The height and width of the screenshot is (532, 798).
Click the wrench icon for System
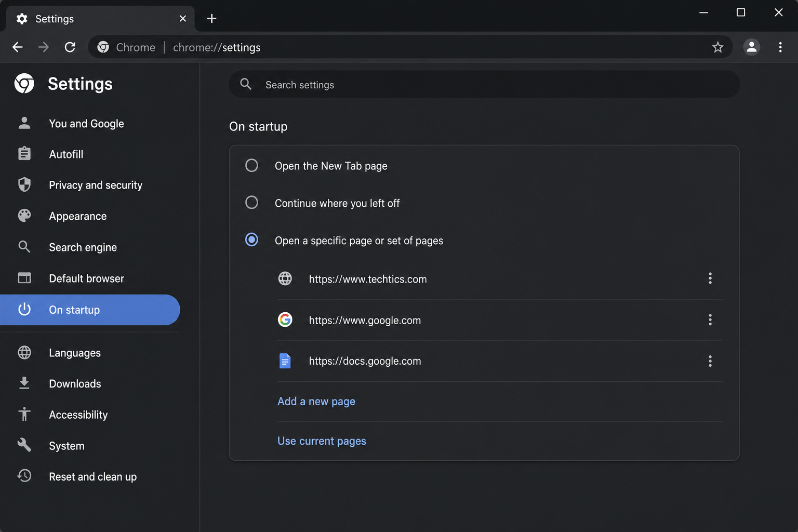click(x=24, y=445)
